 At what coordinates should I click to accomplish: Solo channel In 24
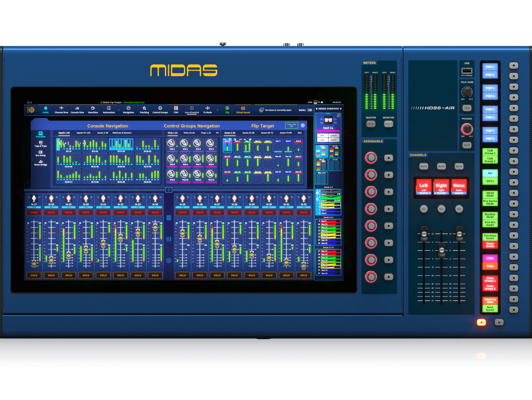pyautogui.click(x=155, y=275)
